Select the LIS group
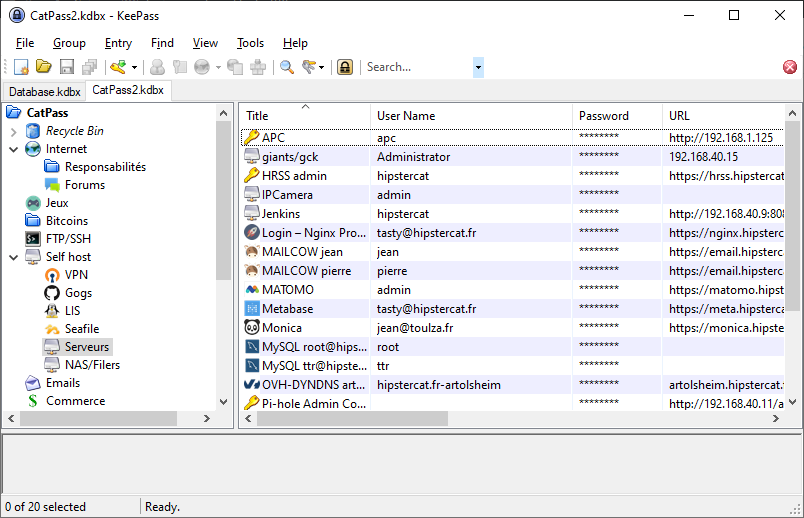Image resolution: width=804 pixels, height=518 pixels. click(x=72, y=311)
